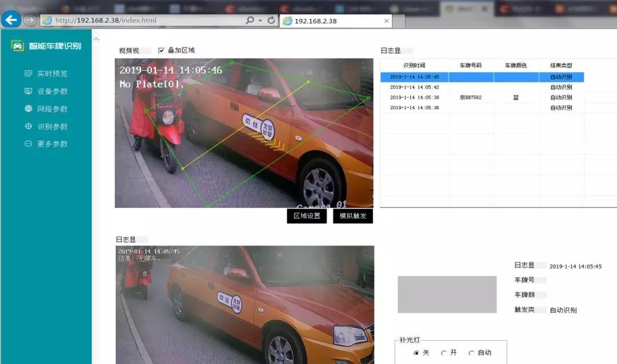Click the globe icon beside 网络参数
617x364 pixels.
pos(29,109)
